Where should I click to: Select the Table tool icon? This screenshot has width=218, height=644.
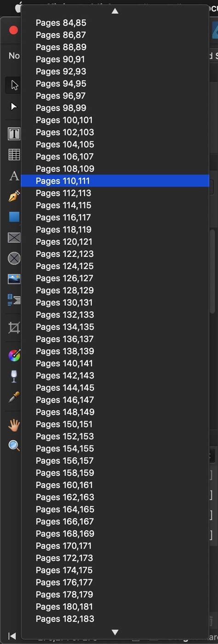(14, 154)
